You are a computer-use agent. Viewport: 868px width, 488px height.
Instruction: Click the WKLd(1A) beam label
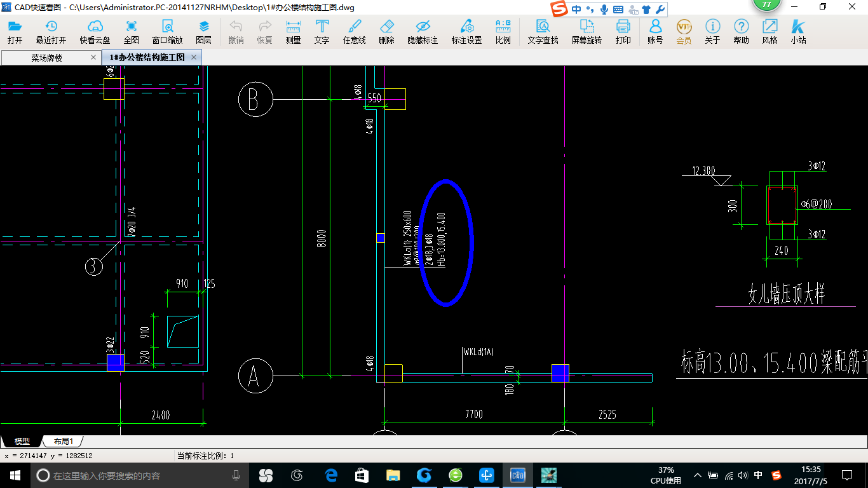click(x=479, y=351)
